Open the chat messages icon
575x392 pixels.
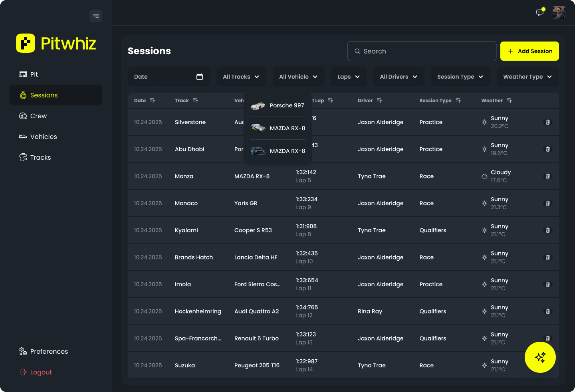(x=540, y=12)
